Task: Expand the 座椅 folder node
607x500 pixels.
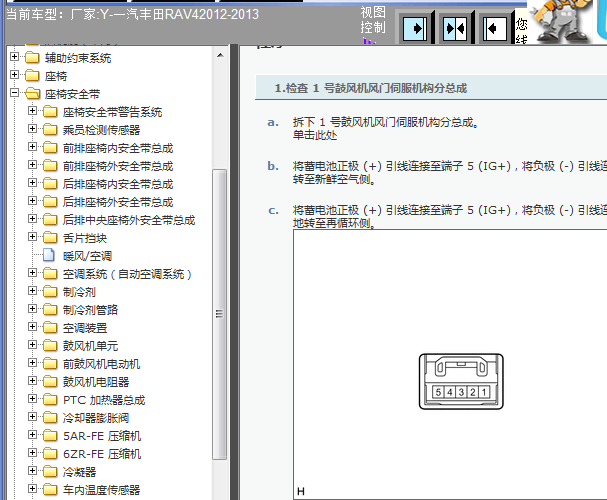Action: [14, 75]
